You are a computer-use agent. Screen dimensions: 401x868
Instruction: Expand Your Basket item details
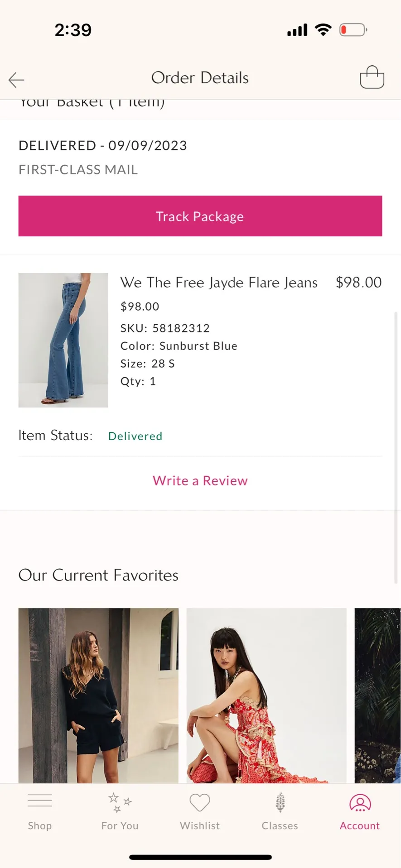click(92, 102)
